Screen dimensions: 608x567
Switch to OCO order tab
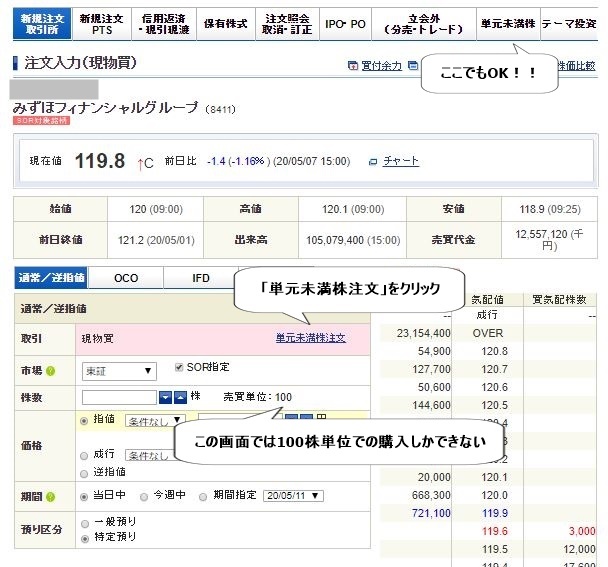point(126,278)
